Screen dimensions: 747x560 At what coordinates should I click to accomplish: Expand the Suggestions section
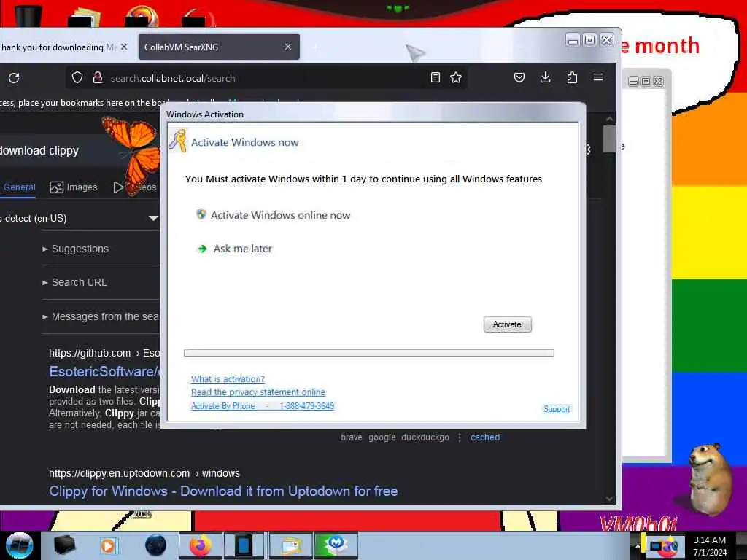pos(76,249)
